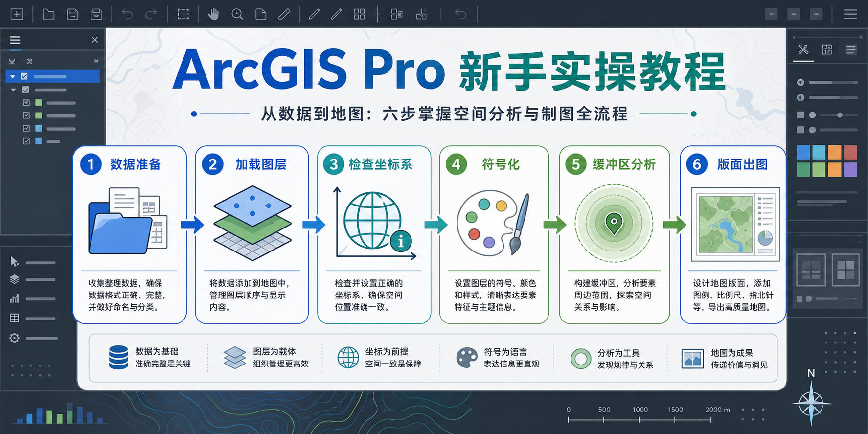Toggle the checkbox of the second group layer row

click(25, 90)
